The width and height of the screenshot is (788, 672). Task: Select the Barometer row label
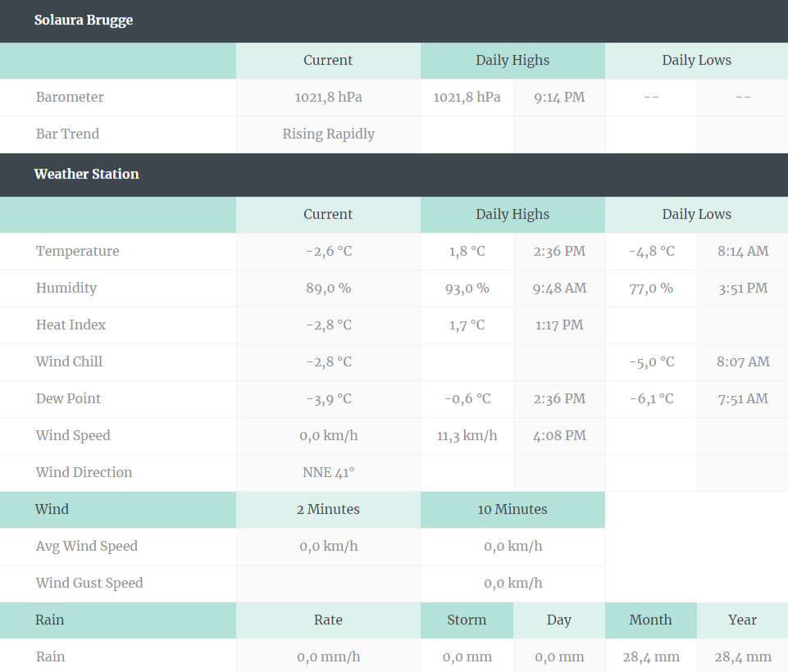[x=70, y=97]
